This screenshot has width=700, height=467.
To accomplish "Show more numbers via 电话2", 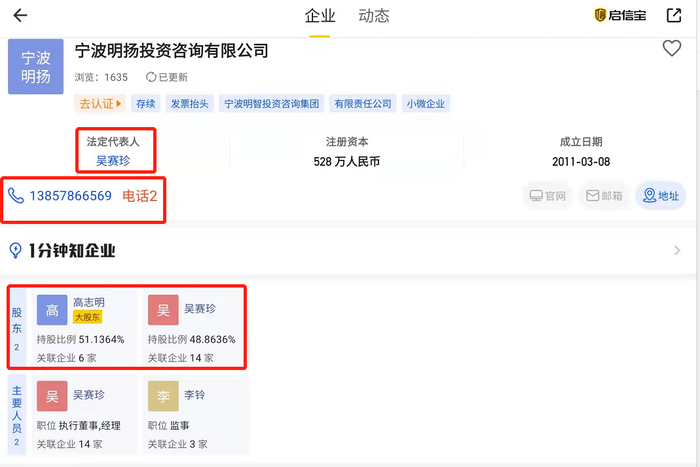I will (140, 196).
